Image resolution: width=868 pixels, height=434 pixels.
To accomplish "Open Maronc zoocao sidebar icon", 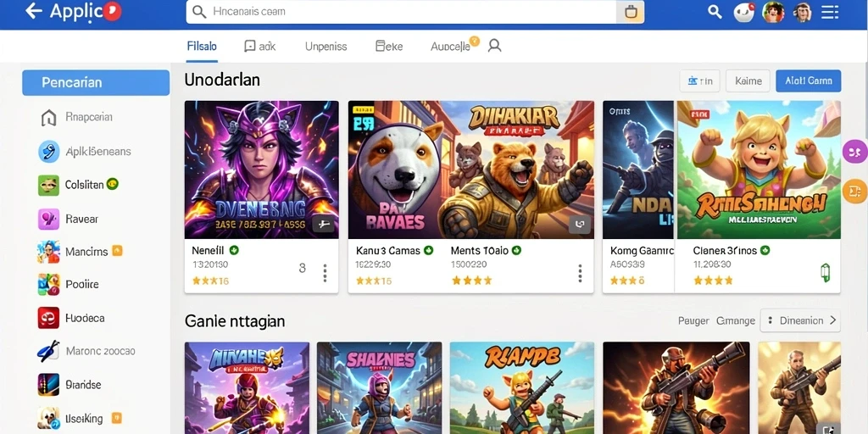I will point(48,351).
